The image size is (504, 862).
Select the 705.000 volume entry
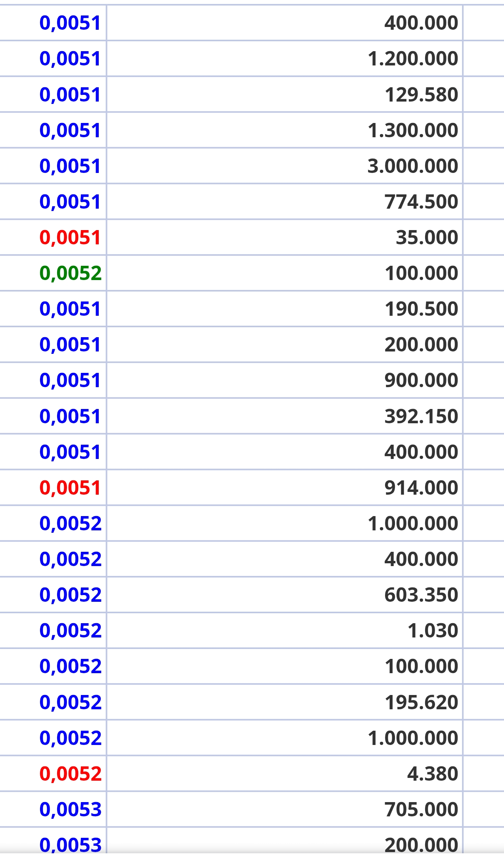[x=421, y=809]
